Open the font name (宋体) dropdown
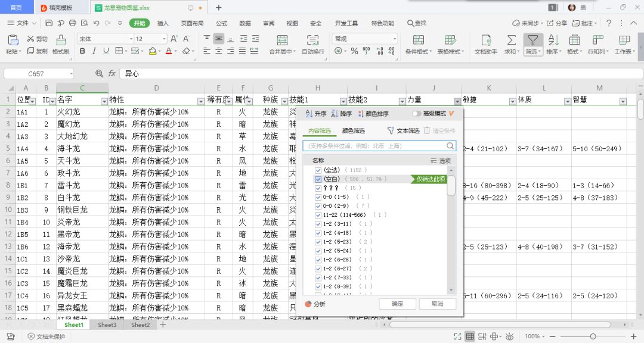Screen dimensions: 644x343 coord(131,39)
